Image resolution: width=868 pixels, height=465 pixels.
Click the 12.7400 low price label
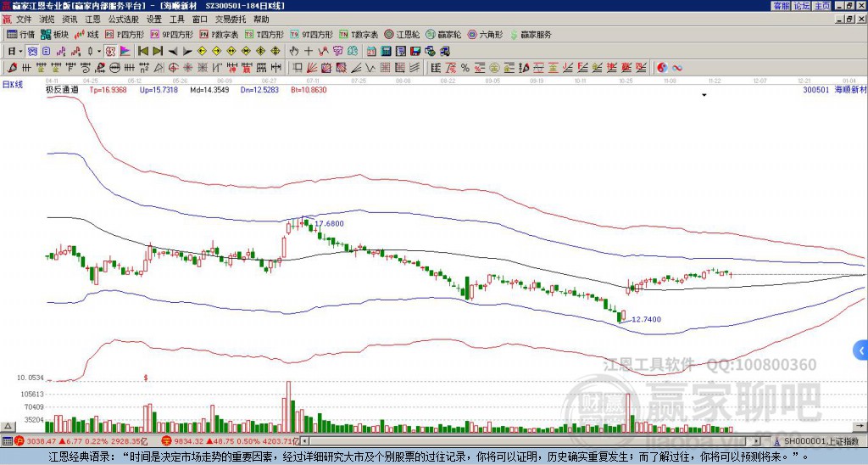click(x=646, y=319)
